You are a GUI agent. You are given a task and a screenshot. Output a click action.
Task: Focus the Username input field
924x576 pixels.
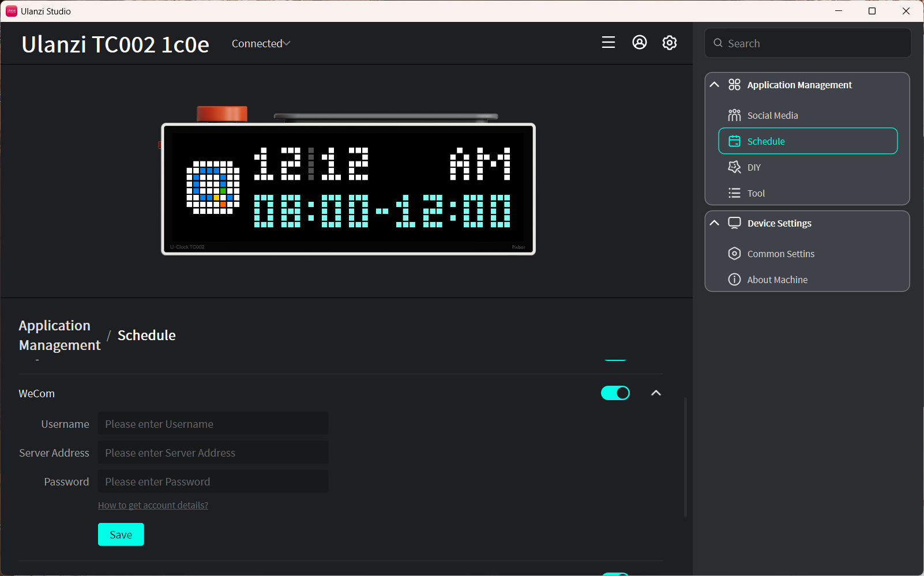[x=213, y=424]
